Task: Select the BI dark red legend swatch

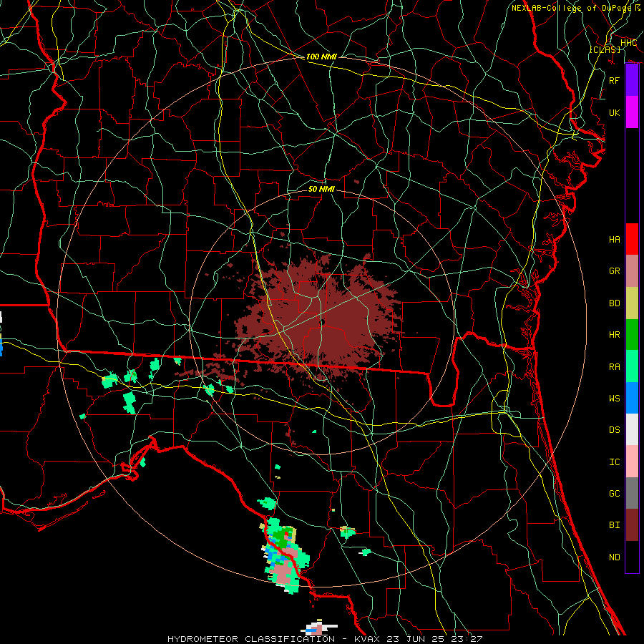Action: coord(632,525)
